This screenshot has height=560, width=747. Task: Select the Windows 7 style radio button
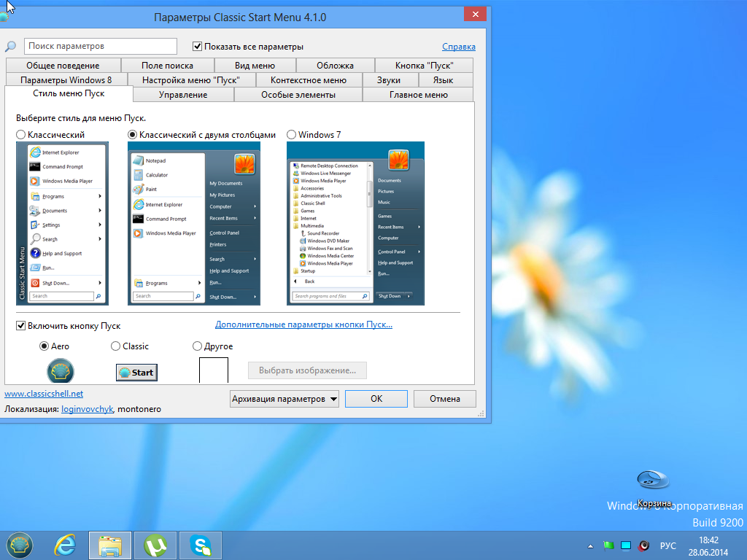tap(292, 135)
